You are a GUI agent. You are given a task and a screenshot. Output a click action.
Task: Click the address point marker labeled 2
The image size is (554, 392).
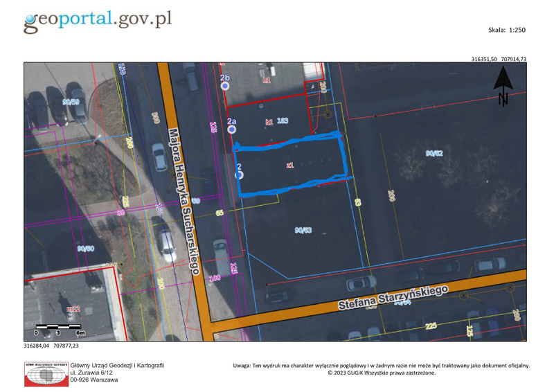[240, 175]
